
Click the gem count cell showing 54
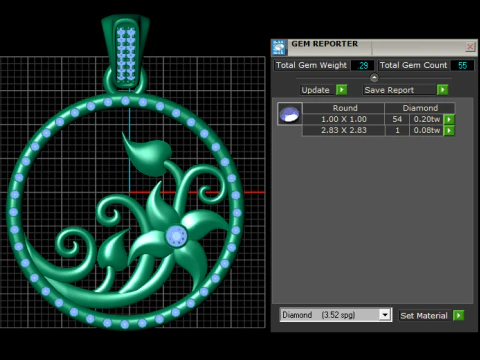coord(397,119)
